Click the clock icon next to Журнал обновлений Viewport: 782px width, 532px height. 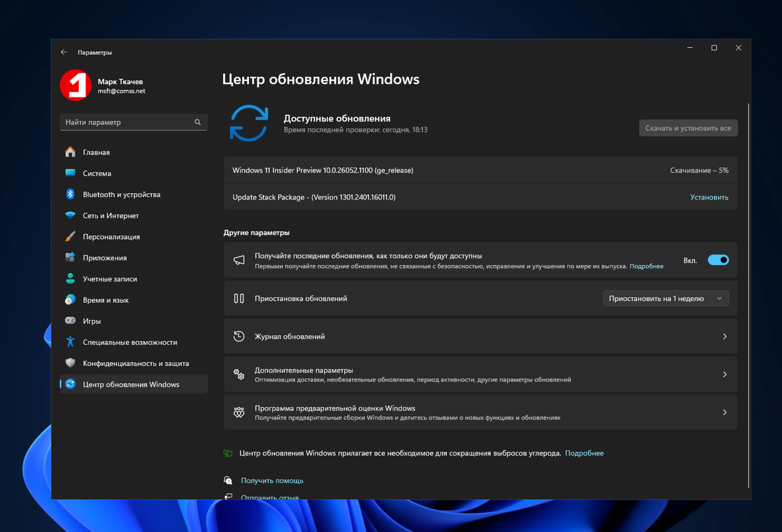pos(239,336)
